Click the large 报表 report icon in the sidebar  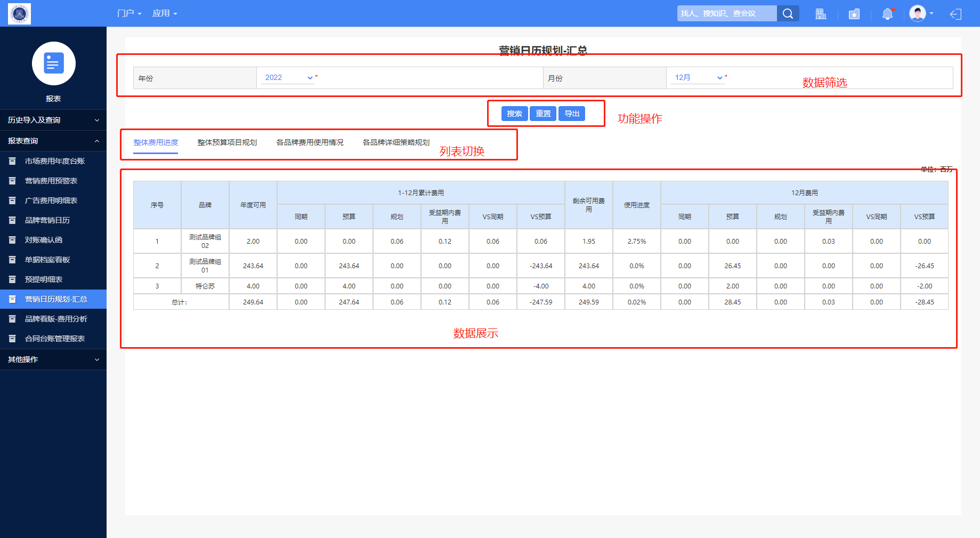(53, 63)
